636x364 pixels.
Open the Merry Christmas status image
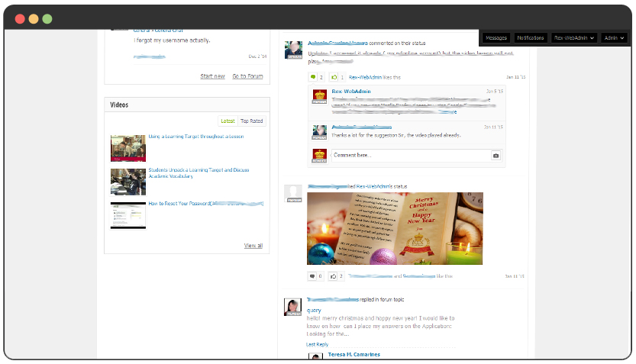395,229
